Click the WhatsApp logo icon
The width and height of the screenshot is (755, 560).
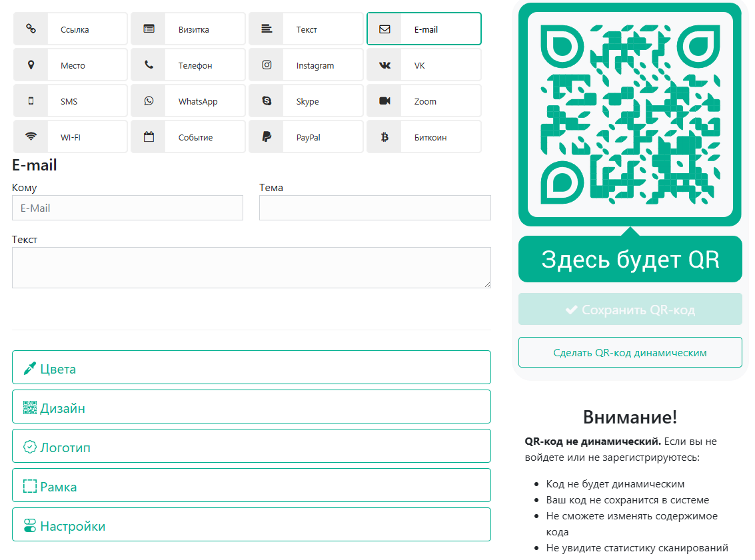(x=149, y=101)
